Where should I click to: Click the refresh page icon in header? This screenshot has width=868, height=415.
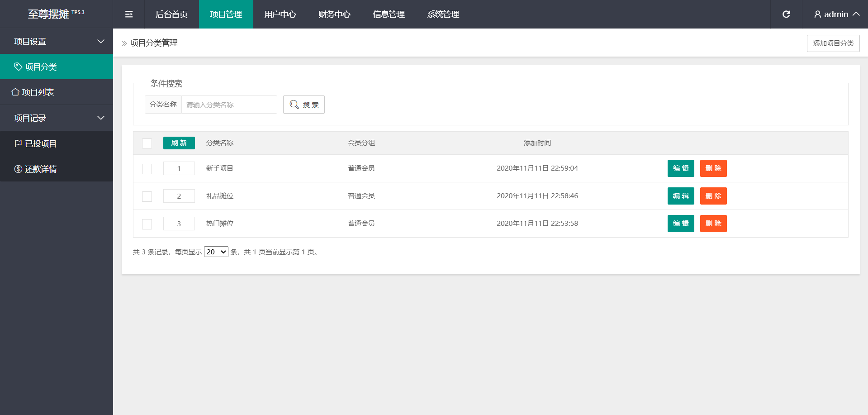tap(786, 14)
